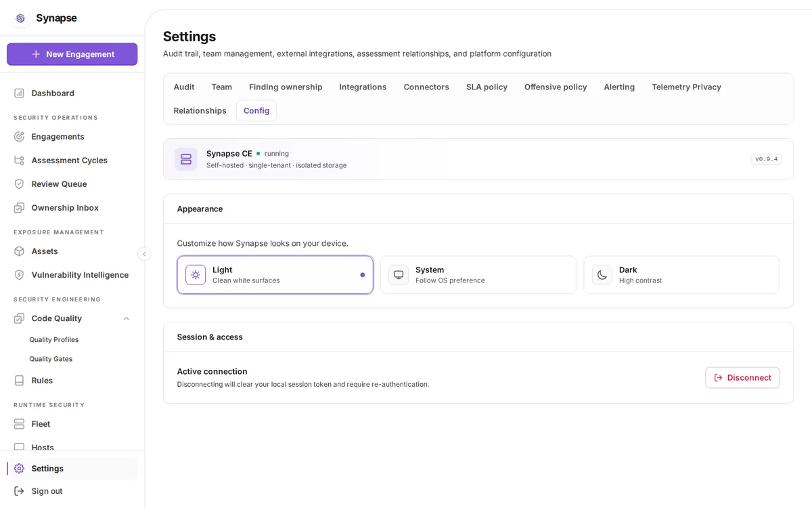Image resolution: width=812 pixels, height=508 pixels.
Task: Click the Ownership Inbox icon
Action: (x=19, y=207)
